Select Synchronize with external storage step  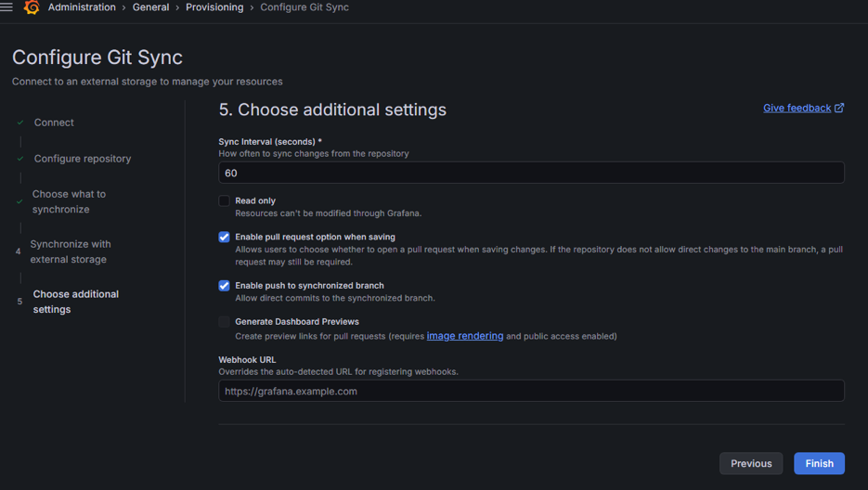pyautogui.click(x=70, y=251)
